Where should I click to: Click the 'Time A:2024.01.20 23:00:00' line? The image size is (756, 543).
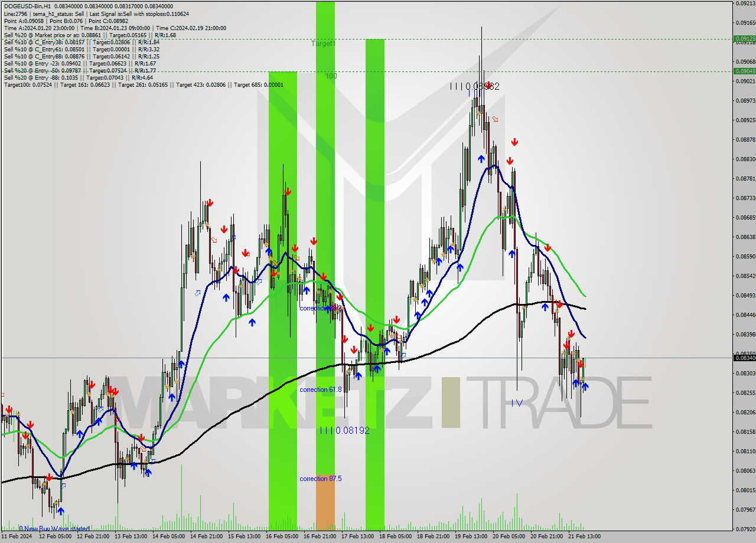pyautogui.click(x=115, y=28)
